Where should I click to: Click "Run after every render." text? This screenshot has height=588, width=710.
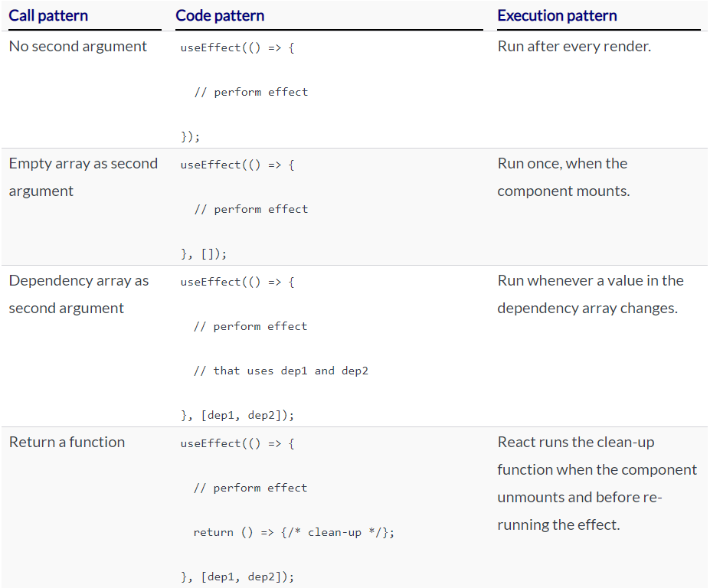click(574, 46)
